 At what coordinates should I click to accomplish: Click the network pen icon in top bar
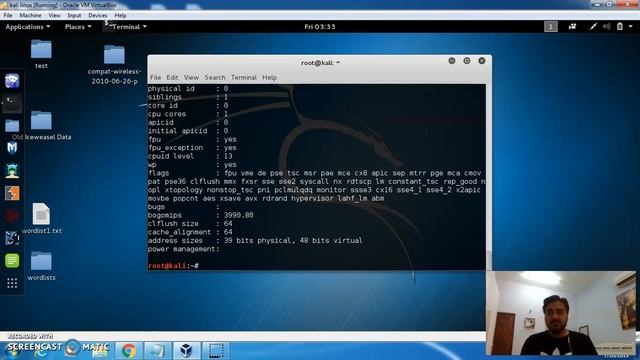pyautogui.click(x=593, y=27)
